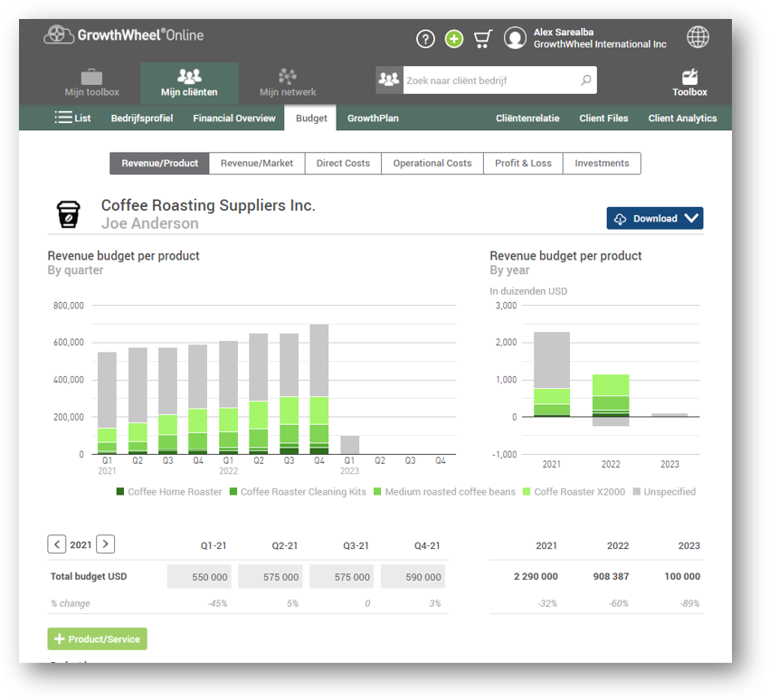769x700 pixels.
Task: Go to previous year with left arrow
Action: [x=57, y=544]
